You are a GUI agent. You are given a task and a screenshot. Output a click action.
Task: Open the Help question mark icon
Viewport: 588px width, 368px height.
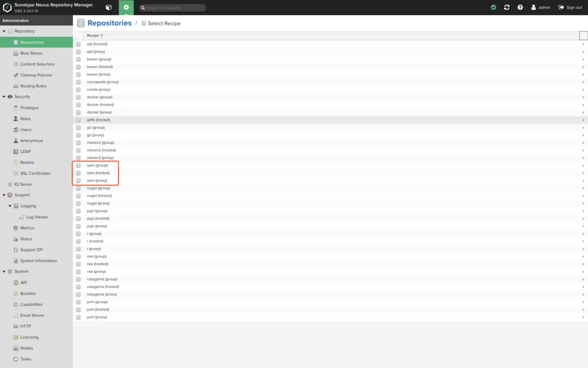click(x=520, y=8)
